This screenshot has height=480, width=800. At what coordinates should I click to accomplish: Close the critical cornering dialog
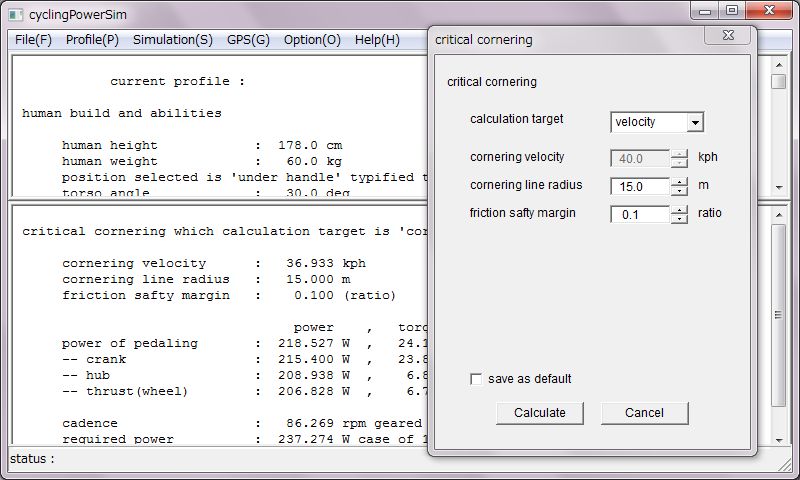(728, 35)
